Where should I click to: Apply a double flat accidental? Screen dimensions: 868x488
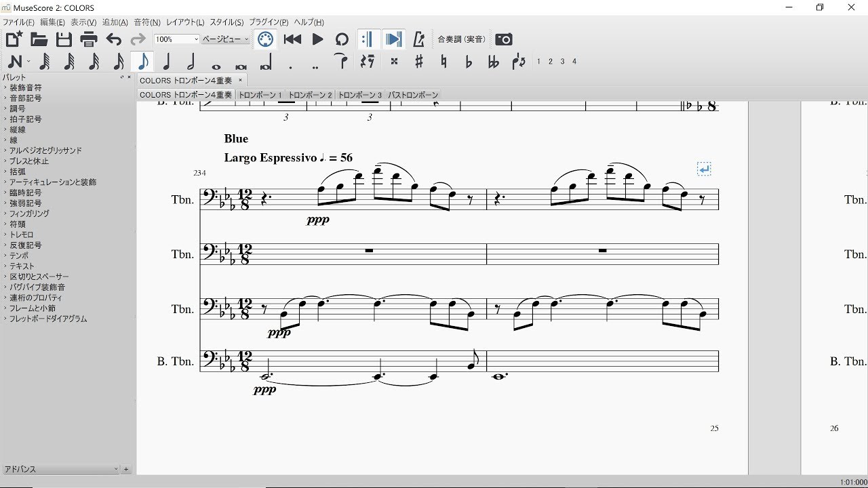(x=494, y=62)
